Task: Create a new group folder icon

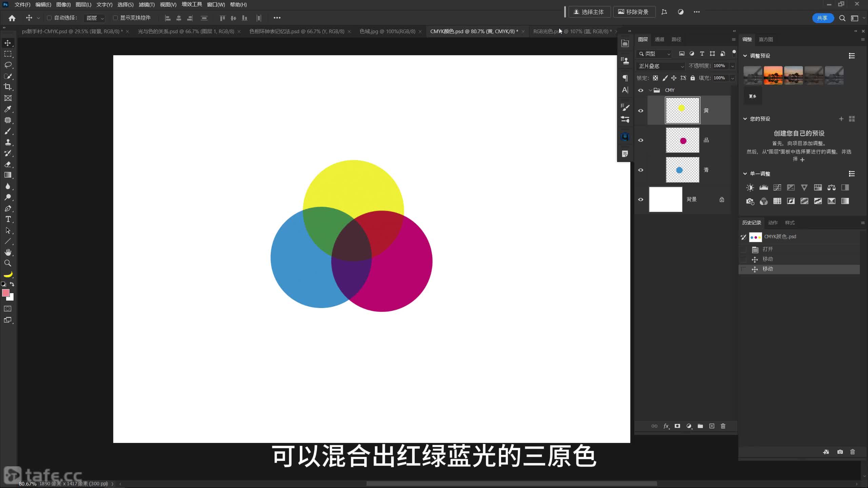Action: coord(700,426)
